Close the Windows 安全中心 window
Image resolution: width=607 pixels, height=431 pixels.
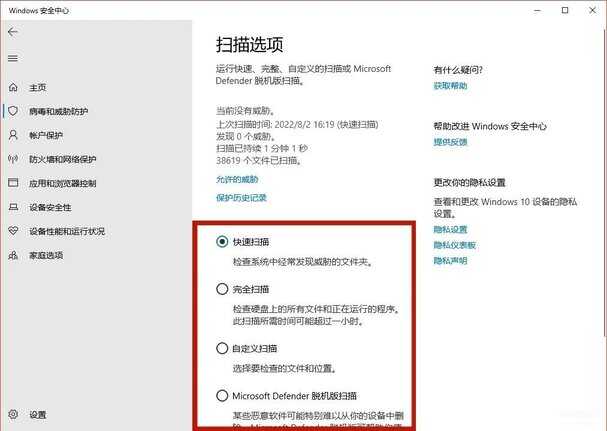pos(592,10)
